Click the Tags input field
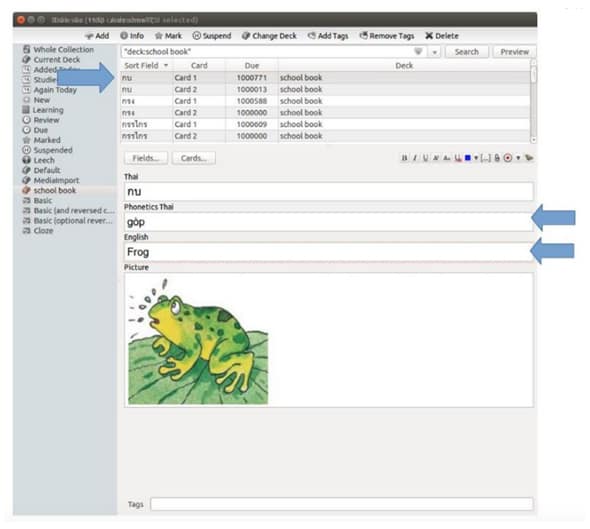Viewport: 590px width, 529px height. point(341,504)
